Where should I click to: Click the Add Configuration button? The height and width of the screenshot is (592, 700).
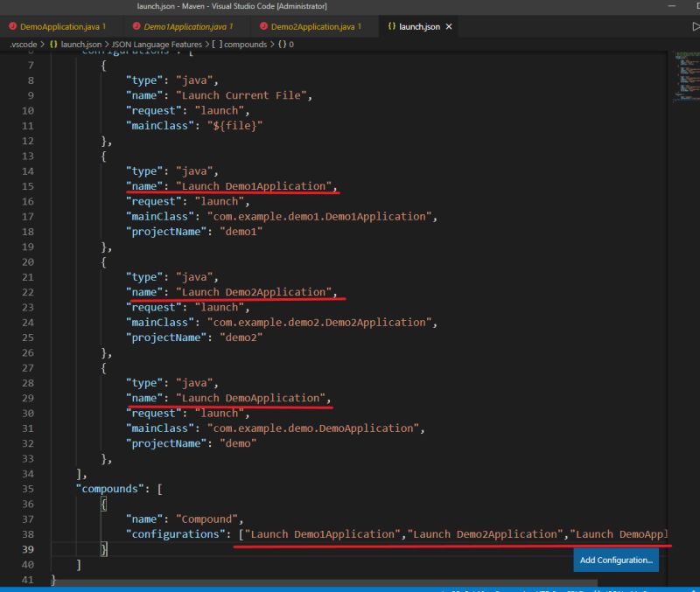pos(616,560)
